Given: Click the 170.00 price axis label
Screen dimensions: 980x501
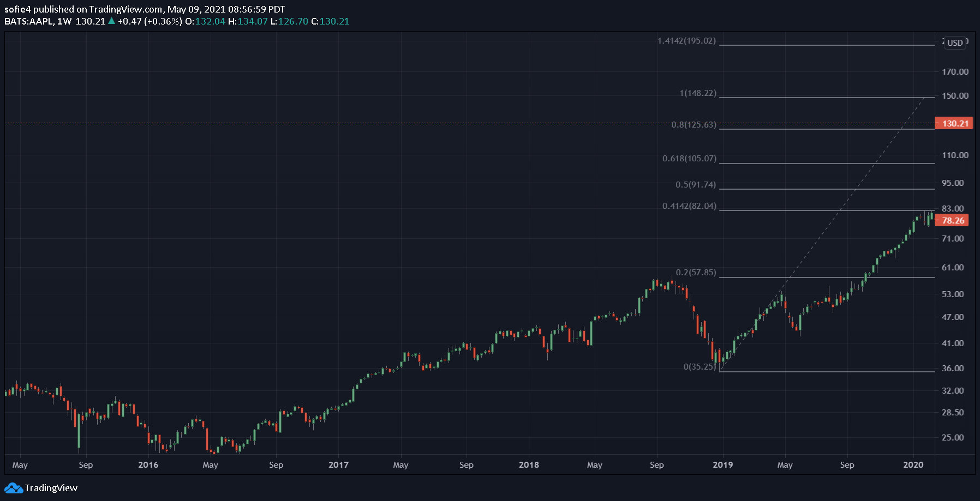Looking at the screenshot, I should point(955,71).
